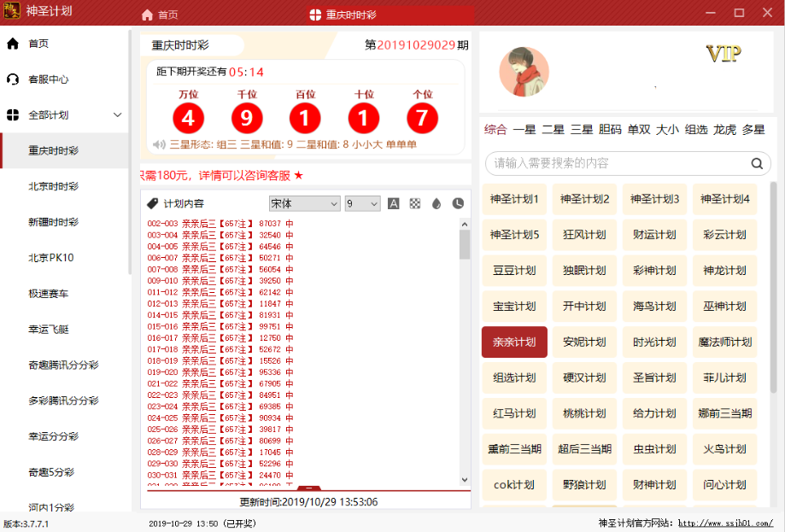Click the plan search input field
The image size is (785, 532).
pos(615,163)
